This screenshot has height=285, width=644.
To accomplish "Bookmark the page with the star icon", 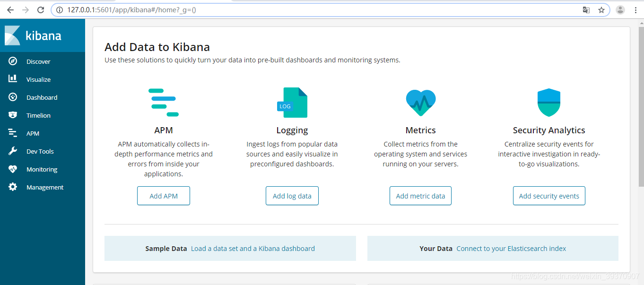I will click(601, 10).
